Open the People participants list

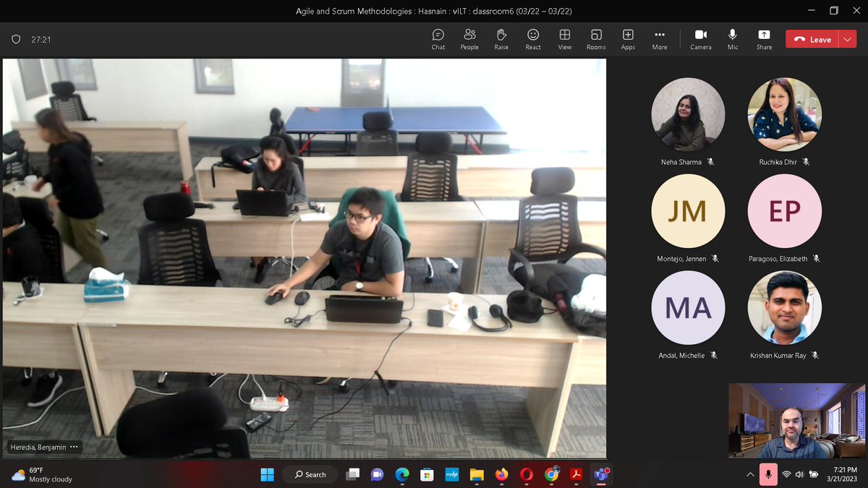(469, 39)
